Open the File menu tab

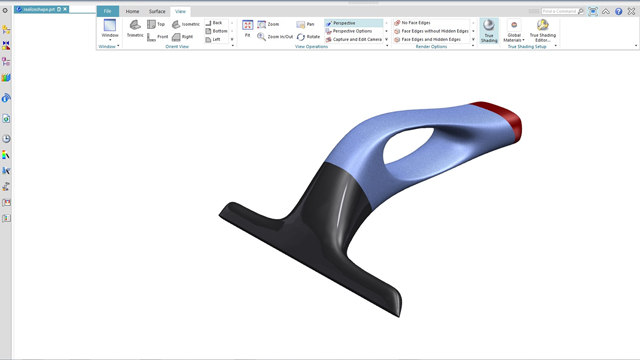(108, 11)
